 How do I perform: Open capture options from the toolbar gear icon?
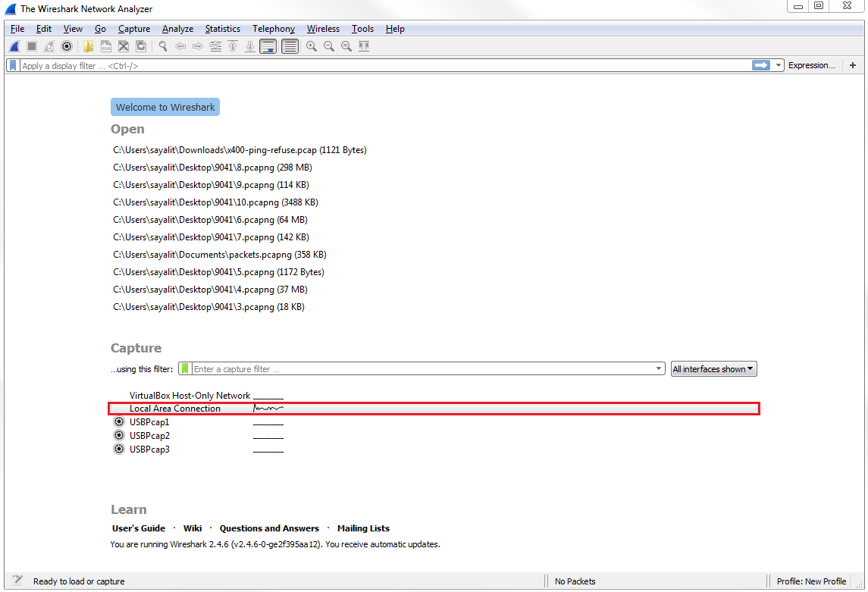point(67,46)
